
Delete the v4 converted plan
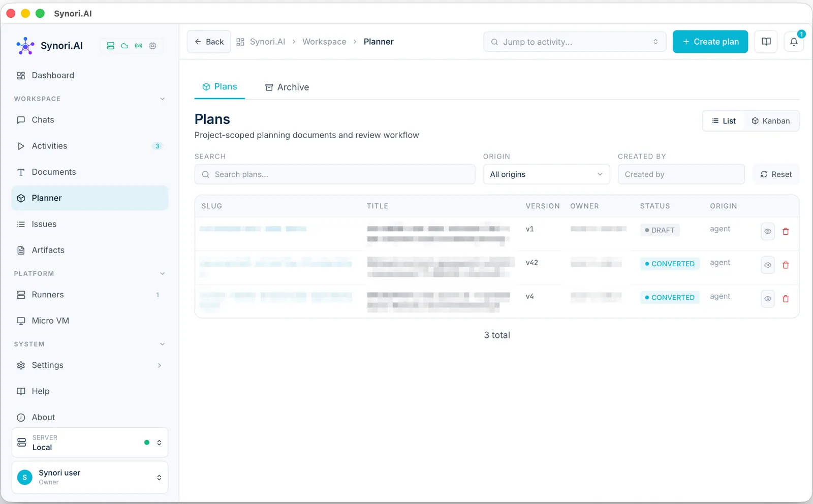(786, 299)
